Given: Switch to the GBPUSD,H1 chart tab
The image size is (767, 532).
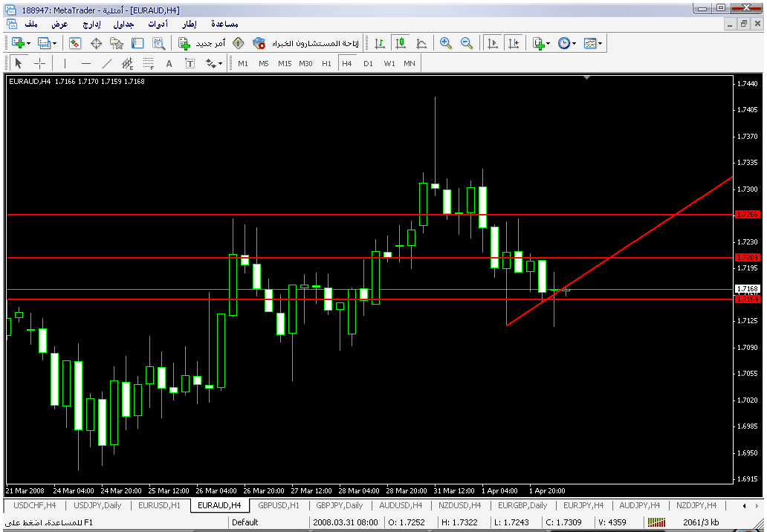Looking at the screenshot, I should tap(279, 505).
